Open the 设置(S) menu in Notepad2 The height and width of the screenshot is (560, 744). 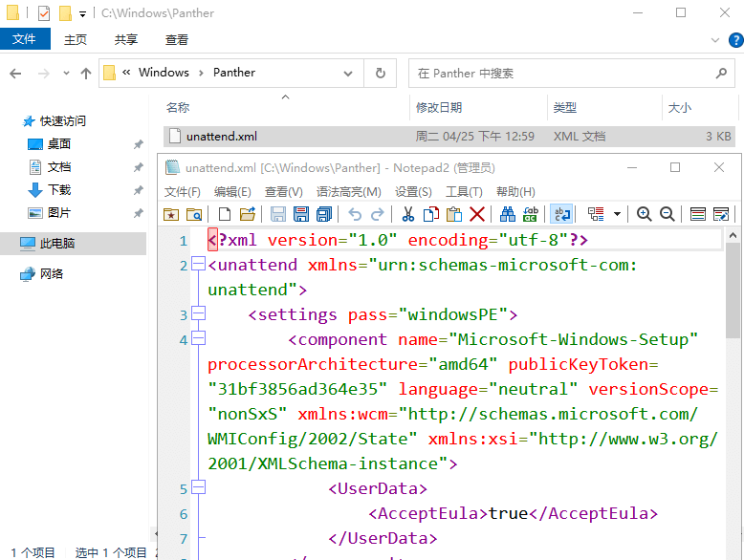pyautogui.click(x=413, y=191)
